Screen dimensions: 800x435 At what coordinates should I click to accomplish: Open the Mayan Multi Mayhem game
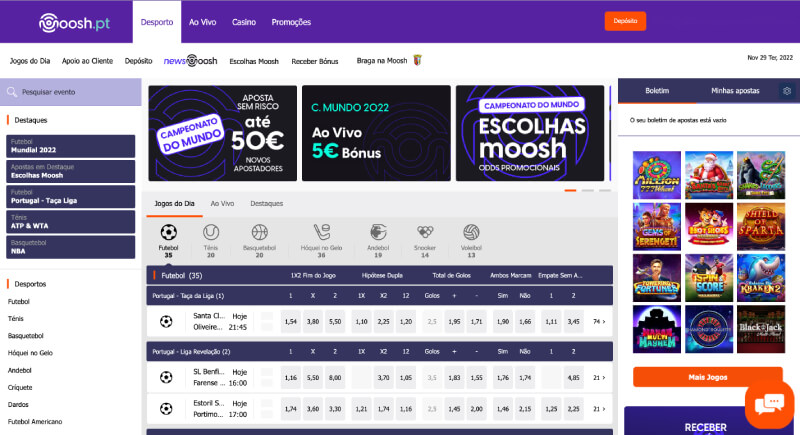(x=657, y=329)
